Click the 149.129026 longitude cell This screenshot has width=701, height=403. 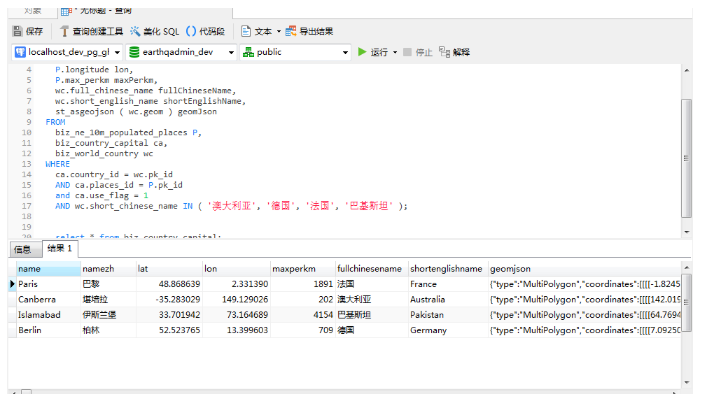(x=236, y=299)
